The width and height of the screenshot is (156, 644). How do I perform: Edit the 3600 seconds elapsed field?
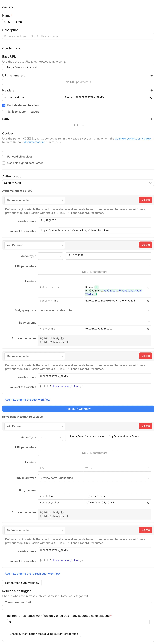point(78,622)
